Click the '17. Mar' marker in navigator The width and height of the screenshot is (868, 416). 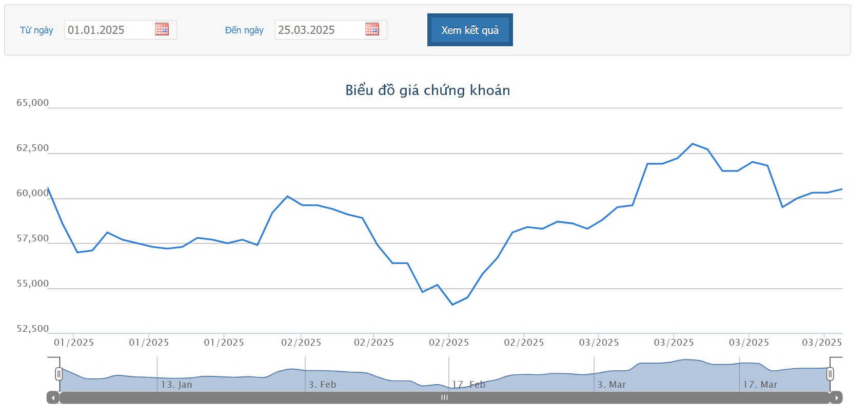coord(760,385)
